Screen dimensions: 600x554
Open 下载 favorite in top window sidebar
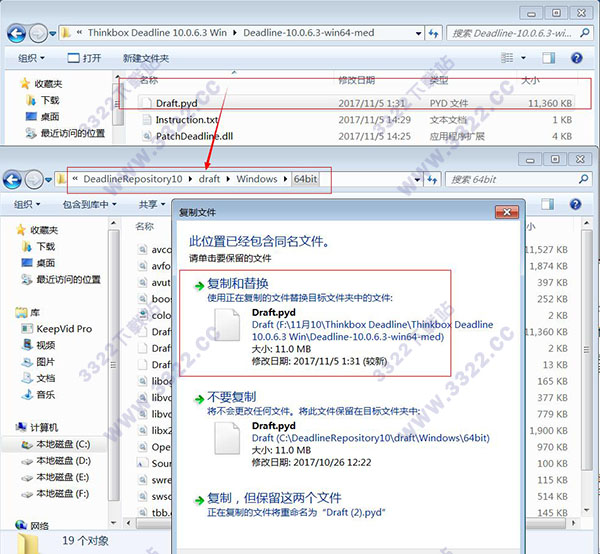coord(50,100)
